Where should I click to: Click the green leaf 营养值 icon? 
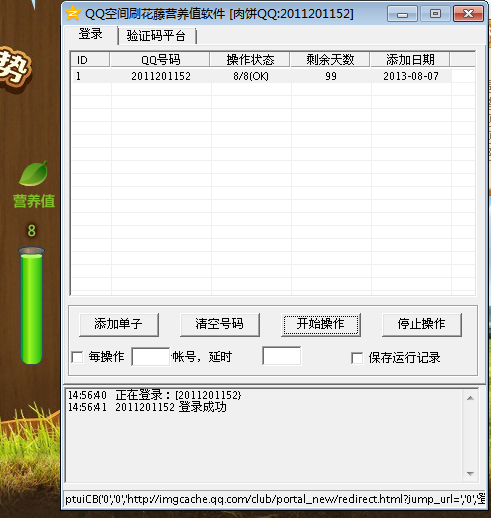point(33,173)
